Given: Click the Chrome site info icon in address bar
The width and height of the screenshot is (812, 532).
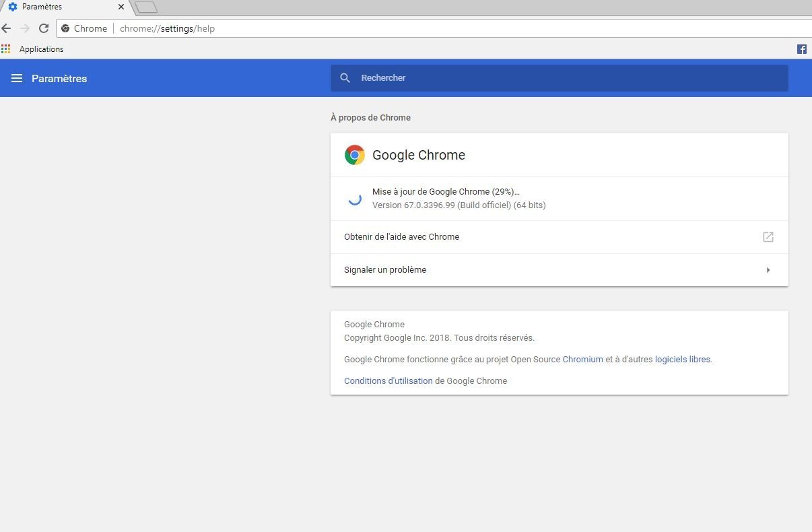Looking at the screenshot, I should click(x=65, y=28).
